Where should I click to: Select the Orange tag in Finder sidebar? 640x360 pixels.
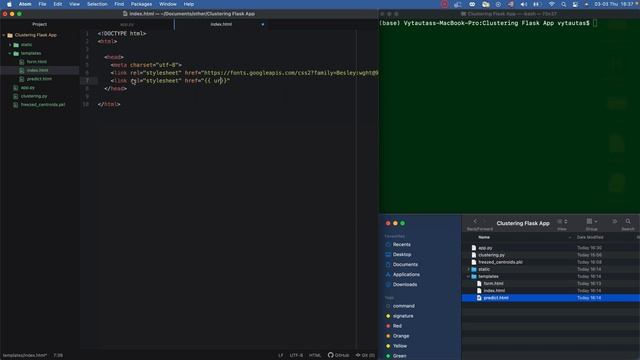400,336
